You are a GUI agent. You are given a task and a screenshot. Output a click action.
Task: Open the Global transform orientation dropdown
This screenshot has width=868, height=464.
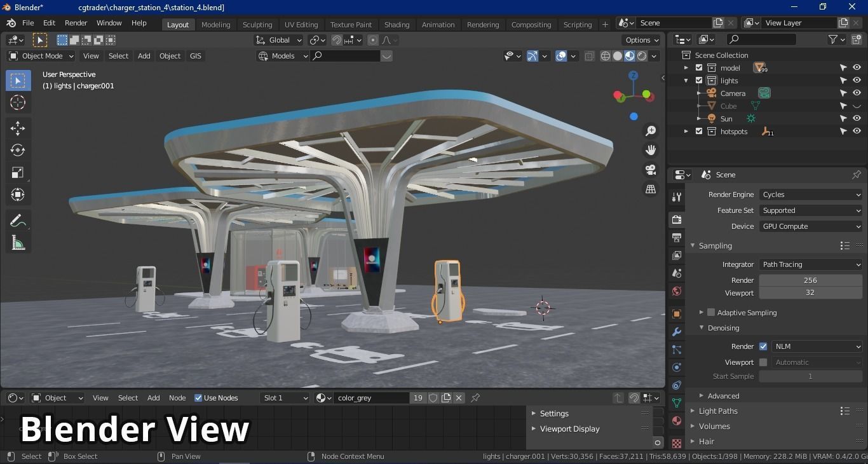(x=278, y=40)
